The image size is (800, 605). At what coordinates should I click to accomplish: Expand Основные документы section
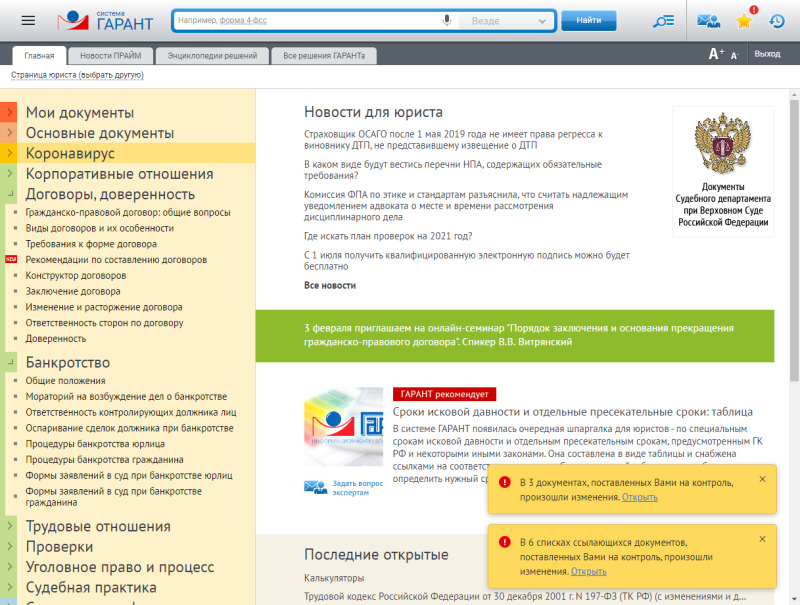[9, 133]
